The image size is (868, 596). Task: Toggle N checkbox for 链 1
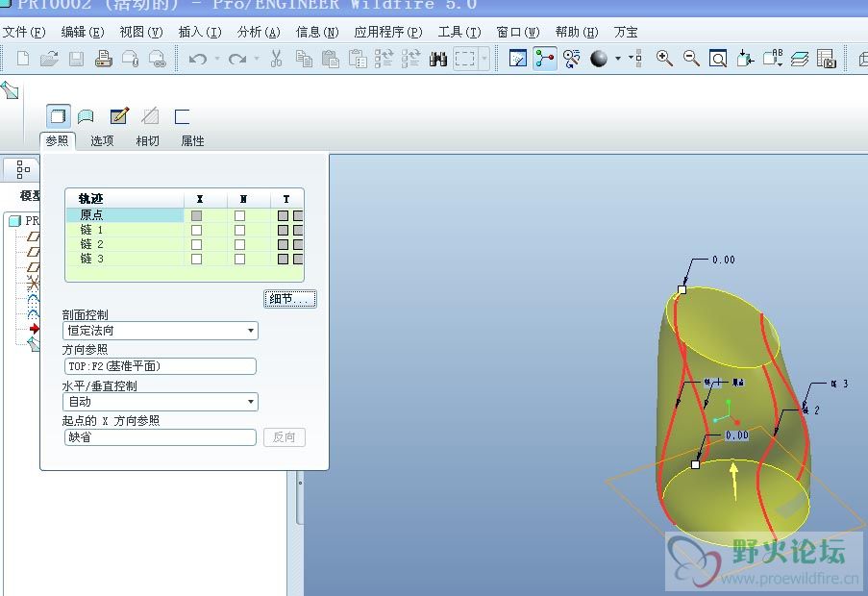tap(239, 230)
